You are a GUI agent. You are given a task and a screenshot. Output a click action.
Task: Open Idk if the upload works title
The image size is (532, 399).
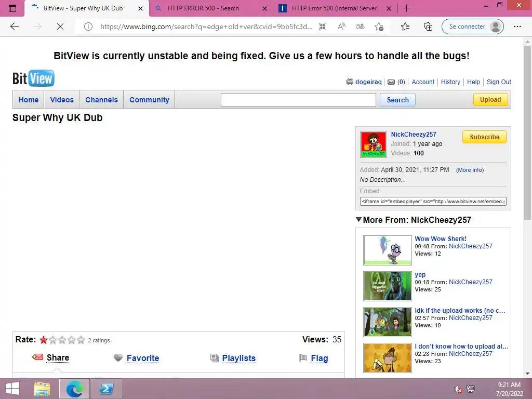pos(460,311)
